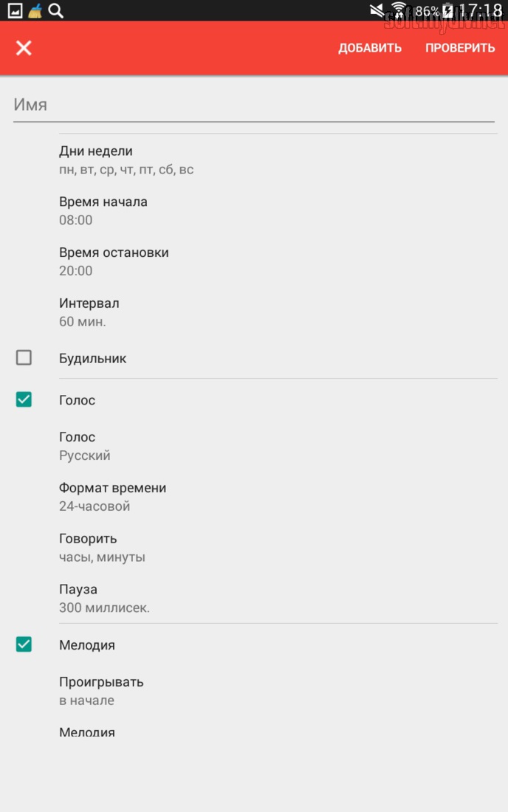508x812 pixels.
Task: Change the Интервал 60 мин. setting
Action: (254, 312)
